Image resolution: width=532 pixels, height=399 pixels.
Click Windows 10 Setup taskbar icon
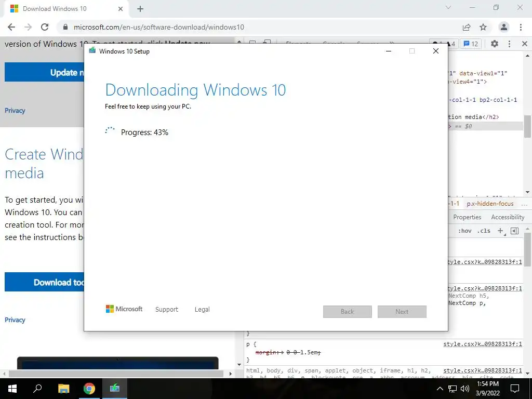[115, 389]
